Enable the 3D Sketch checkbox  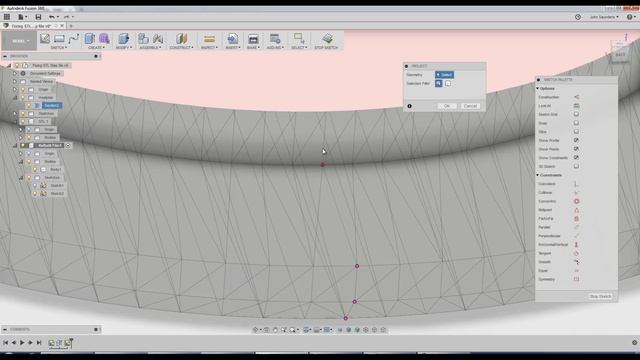(x=576, y=166)
